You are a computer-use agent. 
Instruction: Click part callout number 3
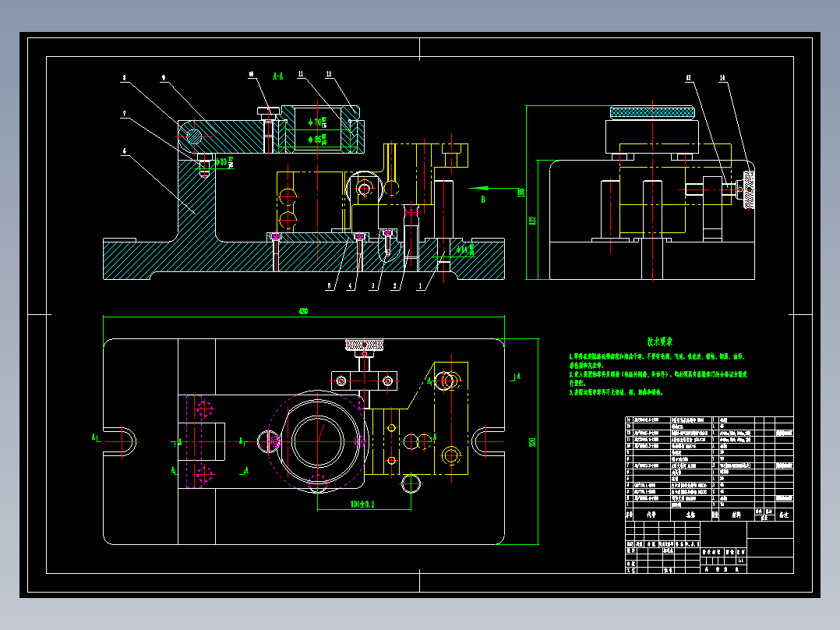pyautogui.click(x=372, y=286)
